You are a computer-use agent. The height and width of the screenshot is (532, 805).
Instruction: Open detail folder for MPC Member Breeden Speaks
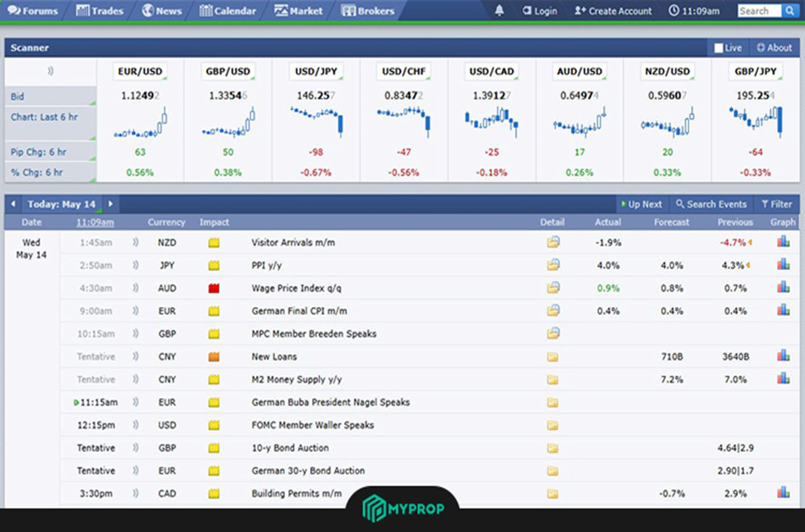(x=553, y=333)
